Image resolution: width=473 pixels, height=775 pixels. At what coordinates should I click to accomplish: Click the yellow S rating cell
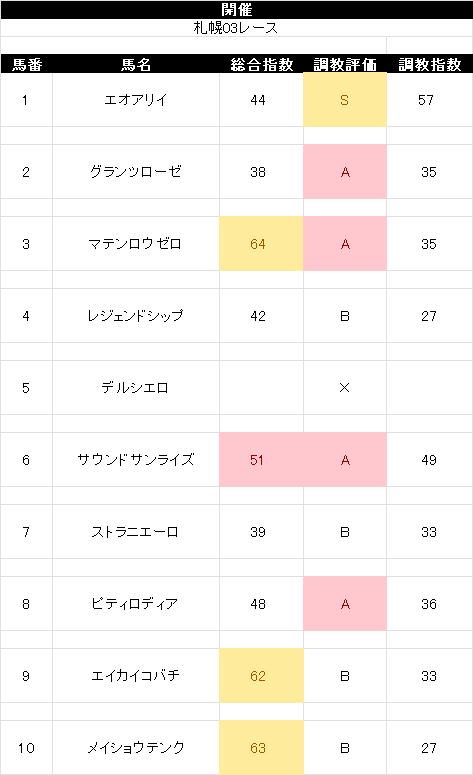pos(345,100)
